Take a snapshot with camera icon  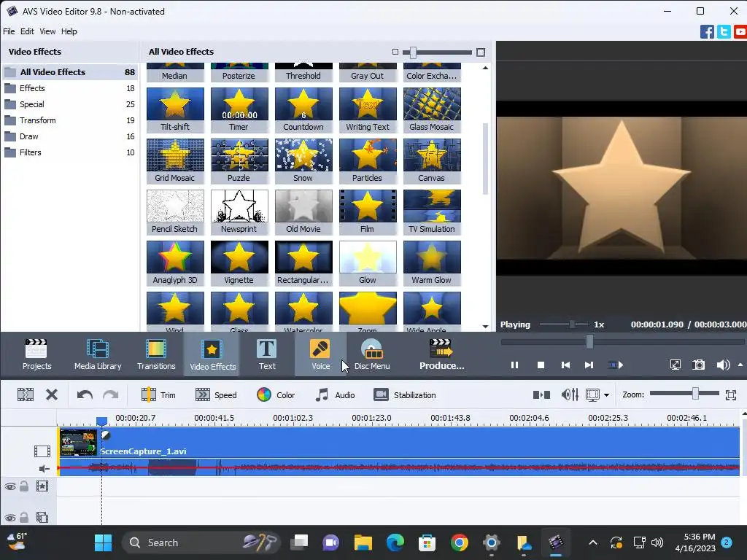[698, 365]
